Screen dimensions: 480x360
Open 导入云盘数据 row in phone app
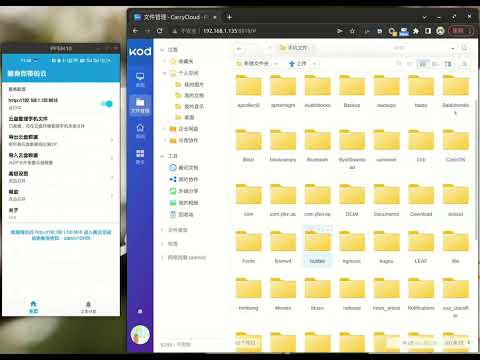point(61,159)
